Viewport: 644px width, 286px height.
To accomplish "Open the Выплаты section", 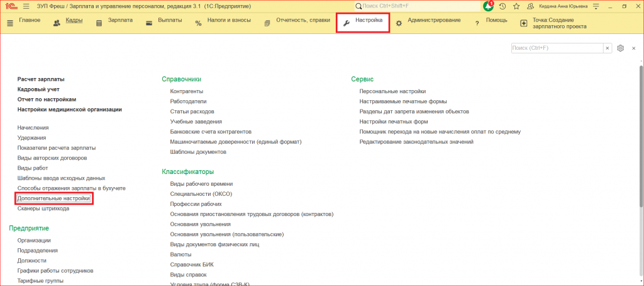I will pos(170,20).
